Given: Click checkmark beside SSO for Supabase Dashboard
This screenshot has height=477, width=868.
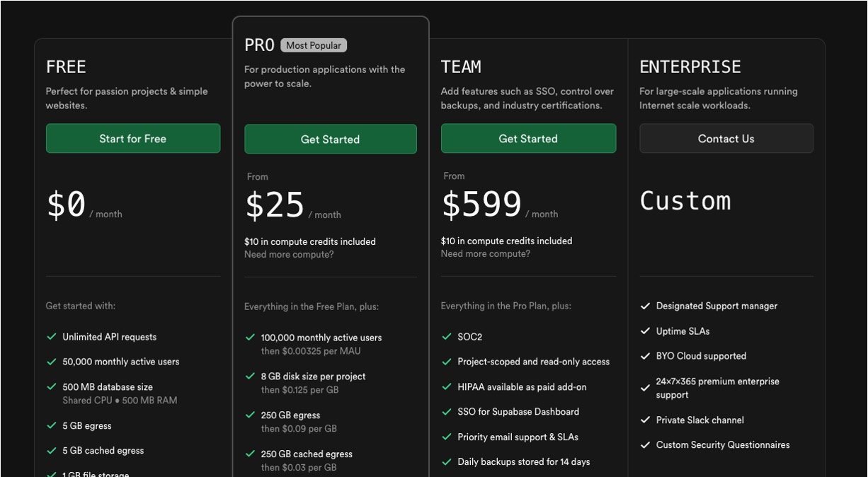Looking at the screenshot, I should click(x=447, y=412).
